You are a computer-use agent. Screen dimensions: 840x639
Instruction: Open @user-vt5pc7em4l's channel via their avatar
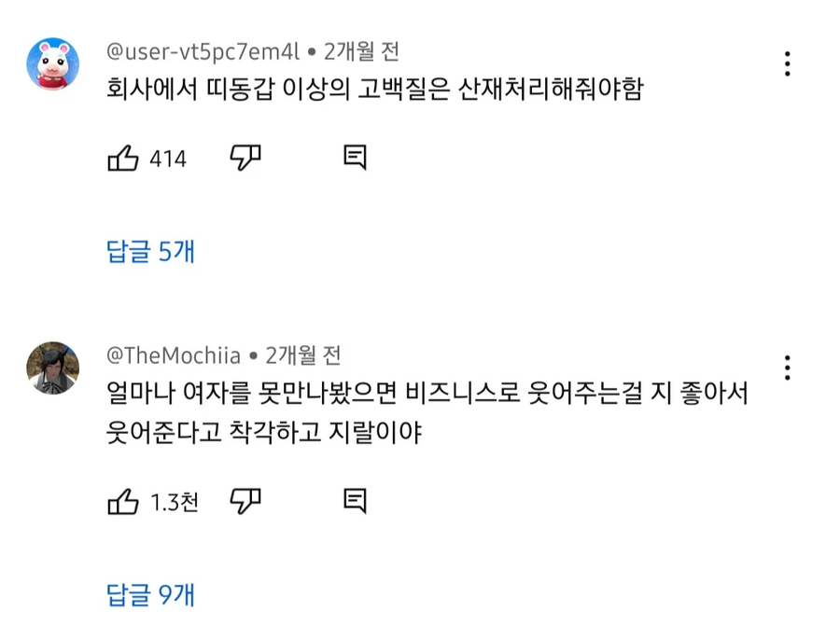pos(52,63)
